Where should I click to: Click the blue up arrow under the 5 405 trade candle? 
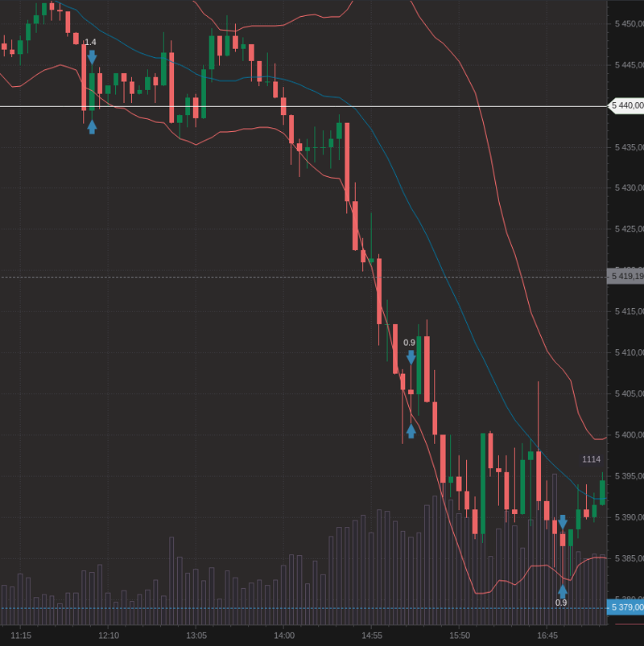[x=411, y=431]
